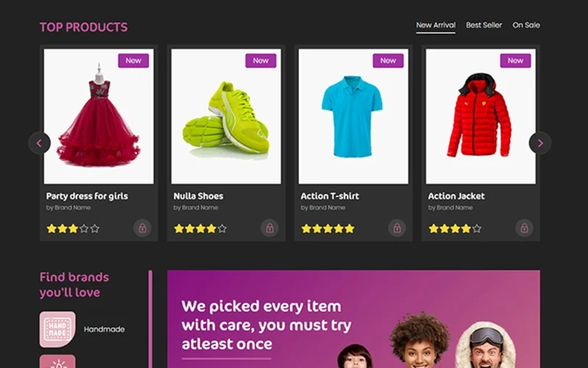Rate Party dress four stars
This screenshot has height=368, width=588.
[84, 228]
